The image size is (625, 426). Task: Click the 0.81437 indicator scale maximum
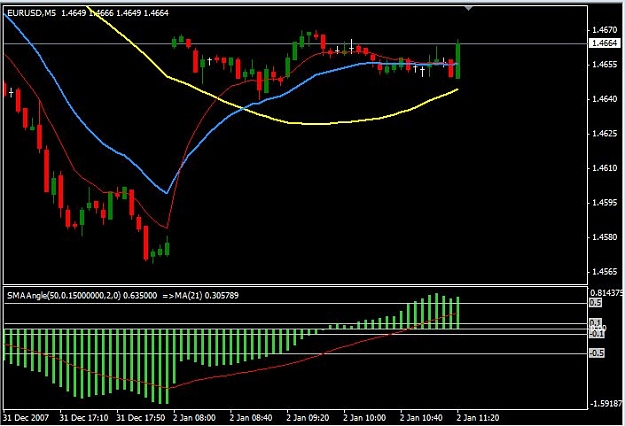[x=606, y=293]
